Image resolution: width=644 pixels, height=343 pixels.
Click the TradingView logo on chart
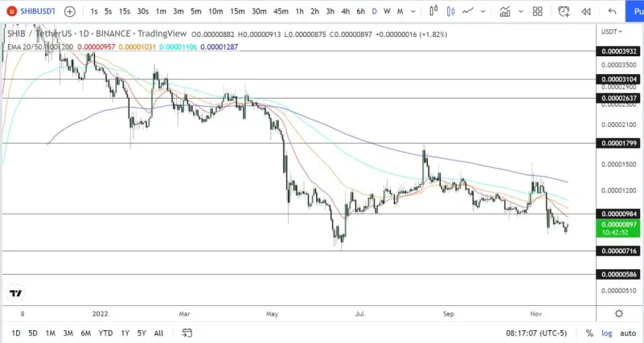pyautogui.click(x=16, y=293)
